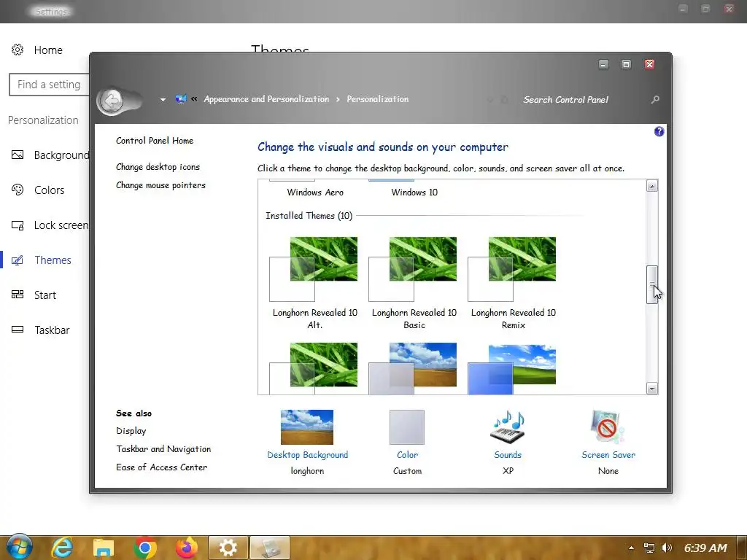
Task: Open Taskbar in Settings sidebar
Action: [52, 330]
